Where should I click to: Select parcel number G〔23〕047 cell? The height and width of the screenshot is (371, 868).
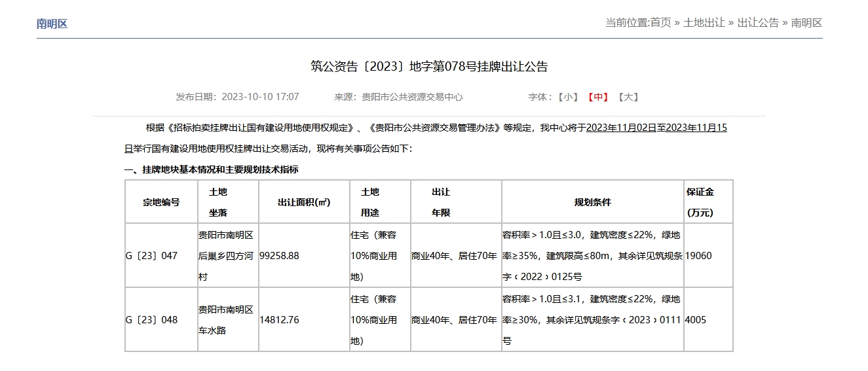[x=151, y=256]
